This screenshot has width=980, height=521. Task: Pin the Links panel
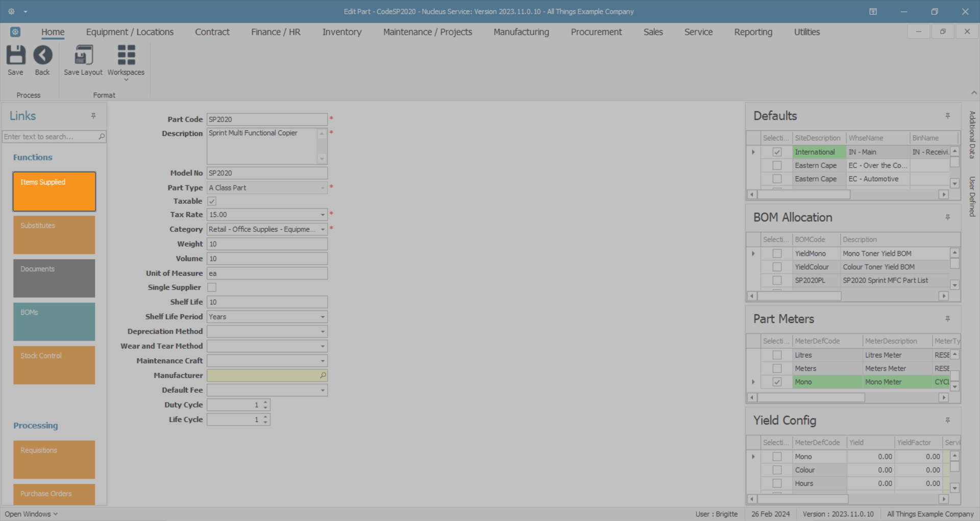pyautogui.click(x=93, y=116)
